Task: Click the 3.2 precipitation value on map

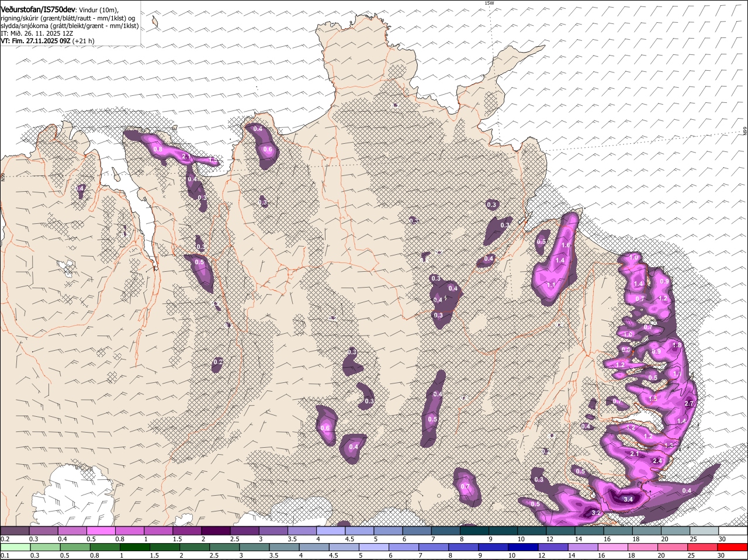Action: tap(596, 513)
